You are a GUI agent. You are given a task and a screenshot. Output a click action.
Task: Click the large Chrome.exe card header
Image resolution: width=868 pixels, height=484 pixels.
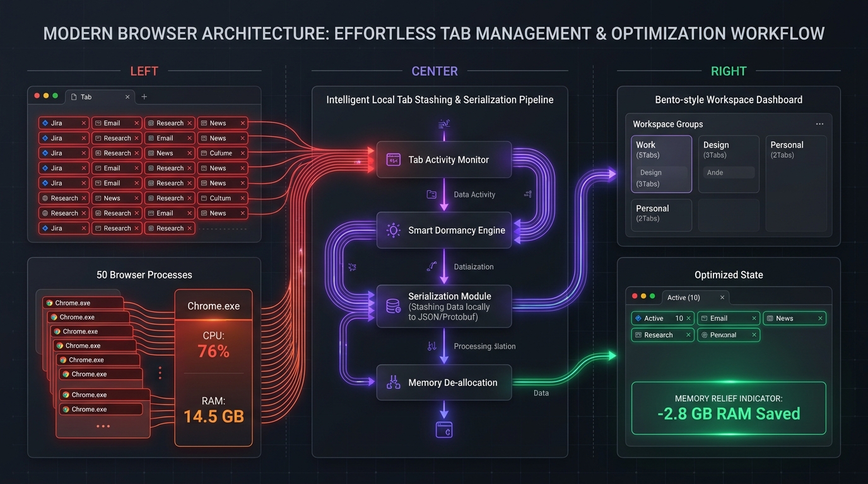213,306
